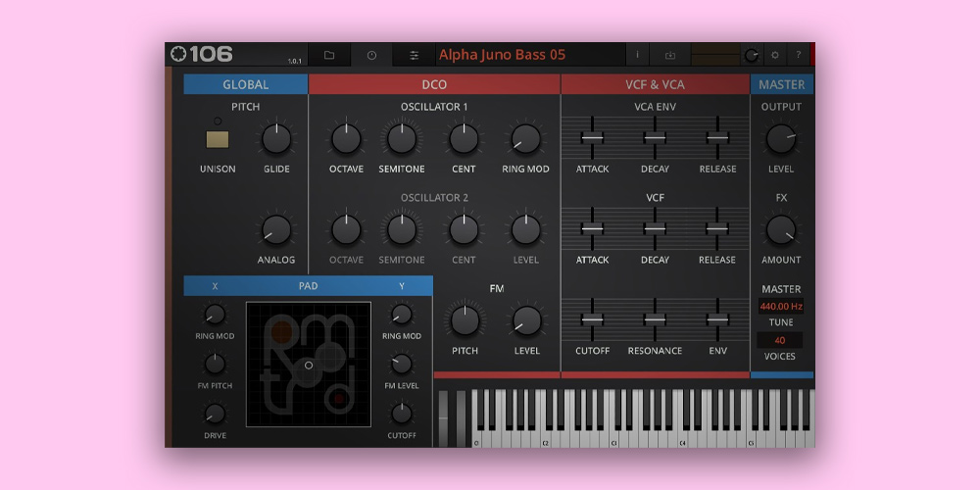Image resolution: width=980 pixels, height=490 pixels.
Task: Click the version number 1.0.1
Action: [294, 61]
